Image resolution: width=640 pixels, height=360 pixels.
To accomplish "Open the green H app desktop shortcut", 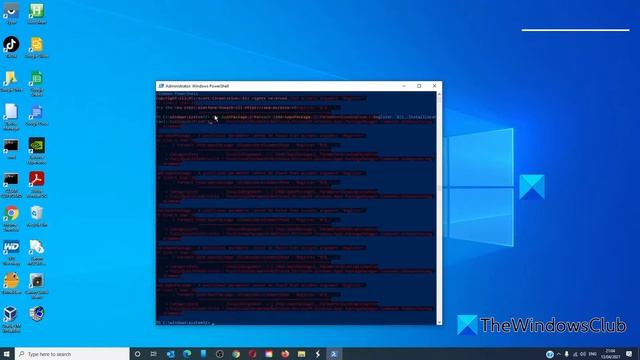I will tap(36, 11).
